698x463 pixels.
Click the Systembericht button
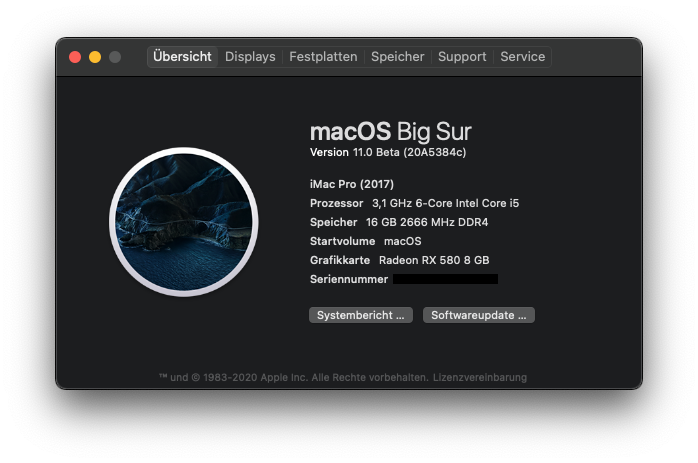click(361, 315)
